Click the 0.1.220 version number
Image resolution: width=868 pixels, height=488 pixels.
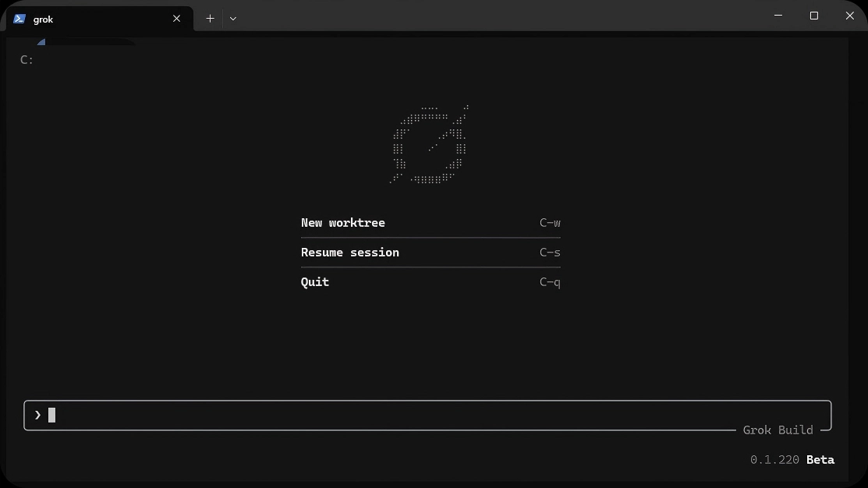774,460
